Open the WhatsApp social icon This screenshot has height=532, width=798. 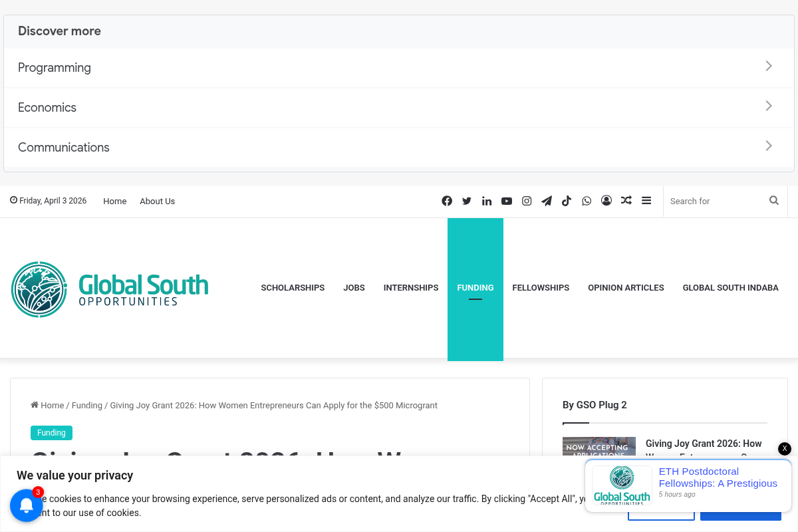point(587,201)
